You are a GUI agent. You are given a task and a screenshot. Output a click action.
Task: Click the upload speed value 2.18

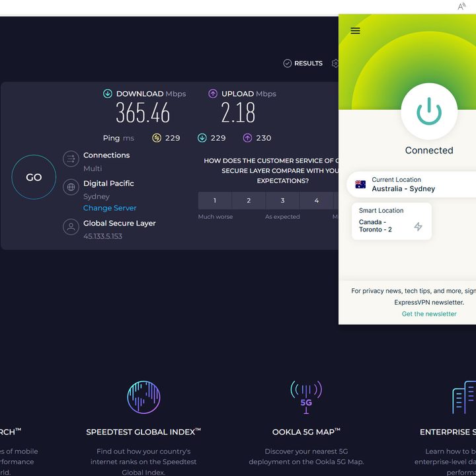(238, 112)
